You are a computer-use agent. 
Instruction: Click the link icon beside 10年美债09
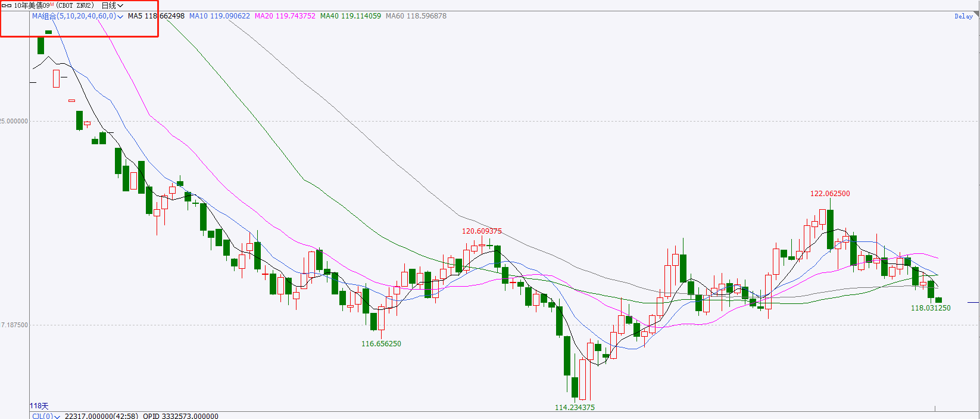pyautogui.click(x=7, y=5)
